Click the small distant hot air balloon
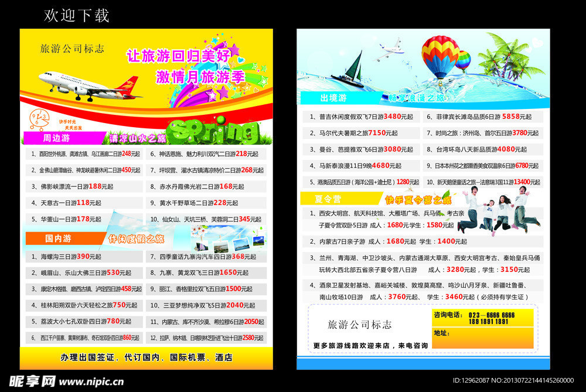The height and width of the screenshot is (392, 586). pyautogui.click(x=463, y=60)
